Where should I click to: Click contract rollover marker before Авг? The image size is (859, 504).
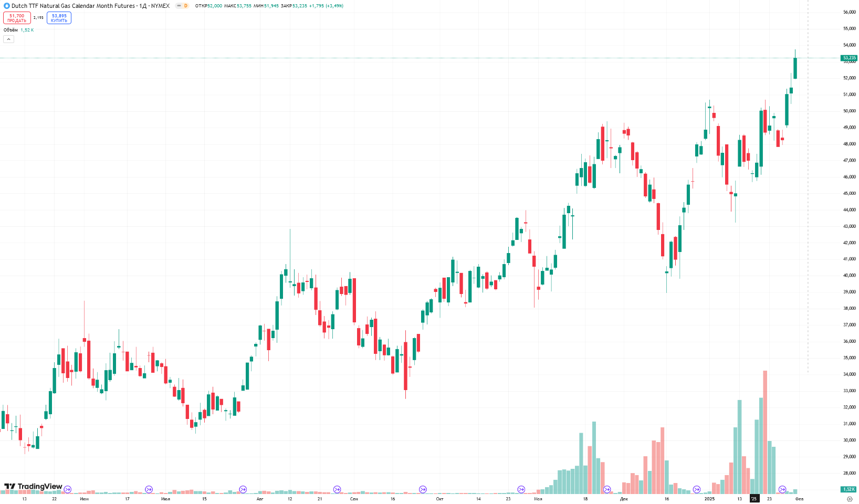tap(243, 489)
